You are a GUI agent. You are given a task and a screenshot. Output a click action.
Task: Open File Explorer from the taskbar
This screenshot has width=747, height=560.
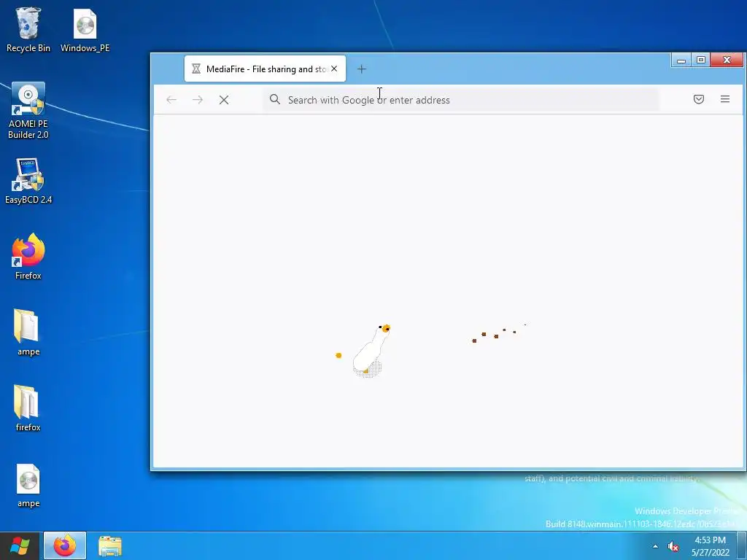(x=110, y=545)
